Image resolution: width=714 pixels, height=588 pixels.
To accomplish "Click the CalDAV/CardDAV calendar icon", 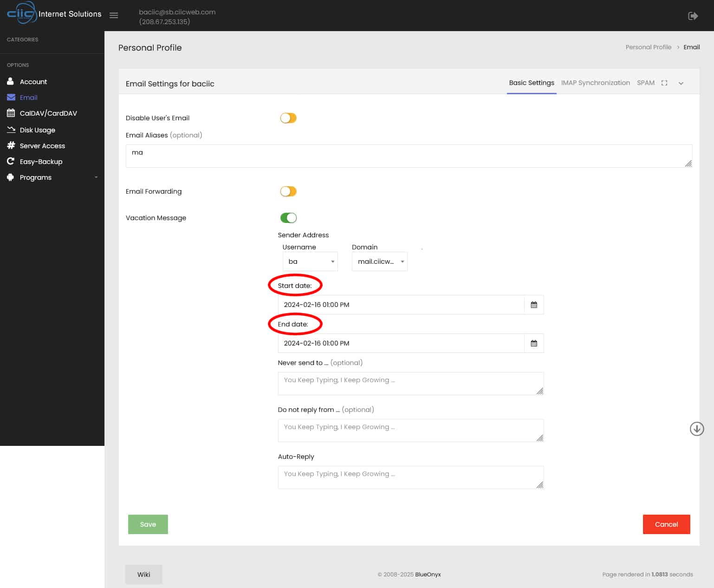I will (11, 113).
